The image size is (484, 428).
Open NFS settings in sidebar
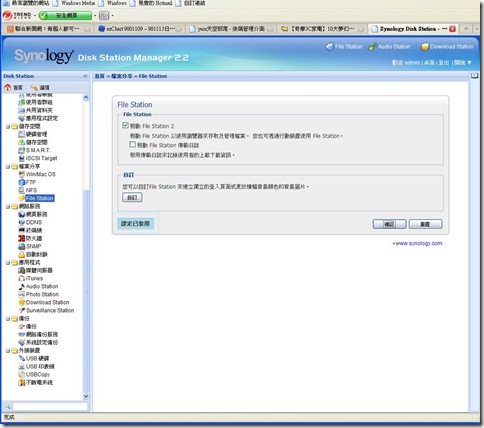click(28, 190)
